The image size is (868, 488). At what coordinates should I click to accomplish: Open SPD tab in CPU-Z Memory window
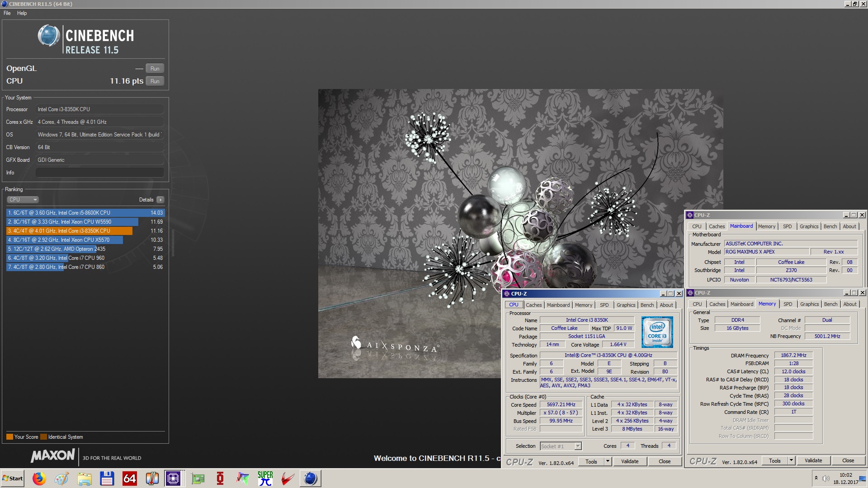[x=788, y=304]
